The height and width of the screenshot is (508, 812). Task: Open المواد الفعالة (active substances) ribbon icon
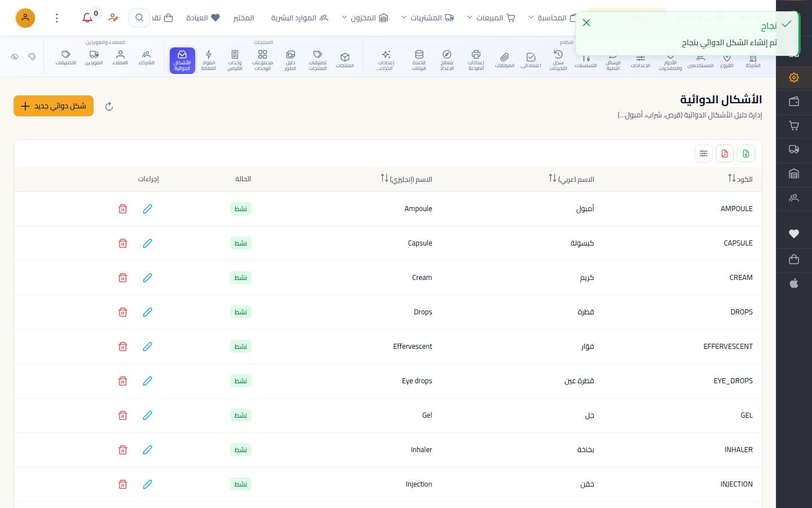pos(209,60)
